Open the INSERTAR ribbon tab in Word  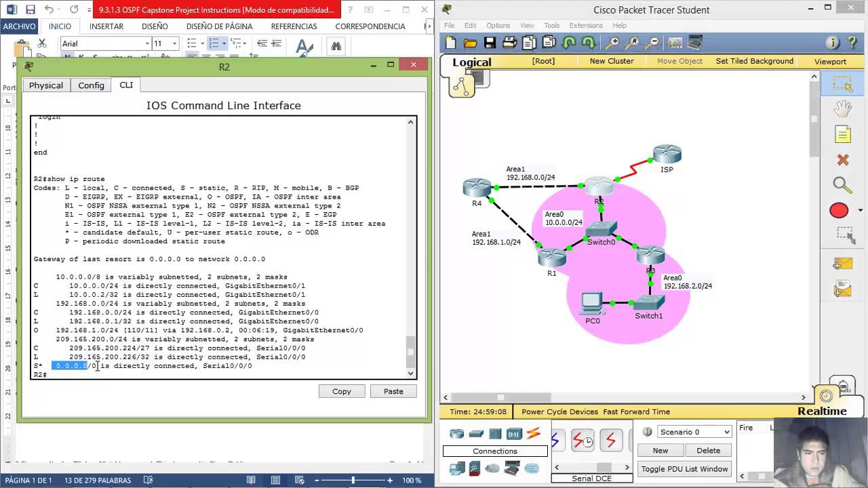pyautogui.click(x=106, y=26)
